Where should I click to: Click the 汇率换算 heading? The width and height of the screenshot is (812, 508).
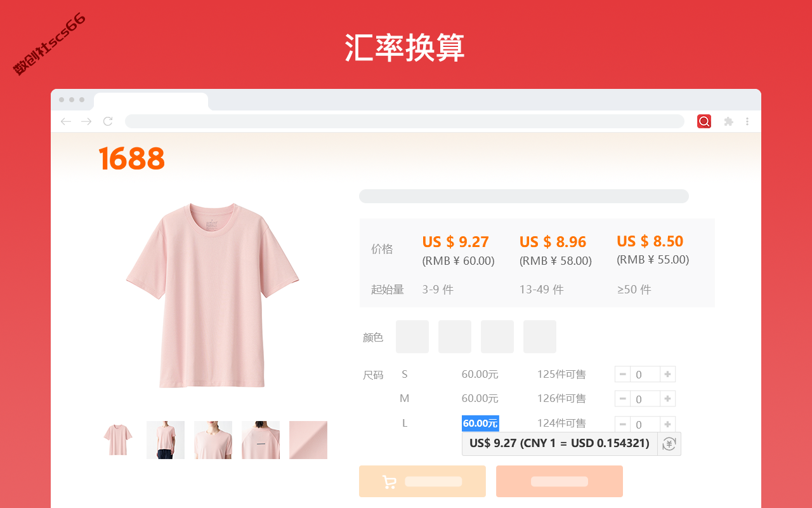405,48
